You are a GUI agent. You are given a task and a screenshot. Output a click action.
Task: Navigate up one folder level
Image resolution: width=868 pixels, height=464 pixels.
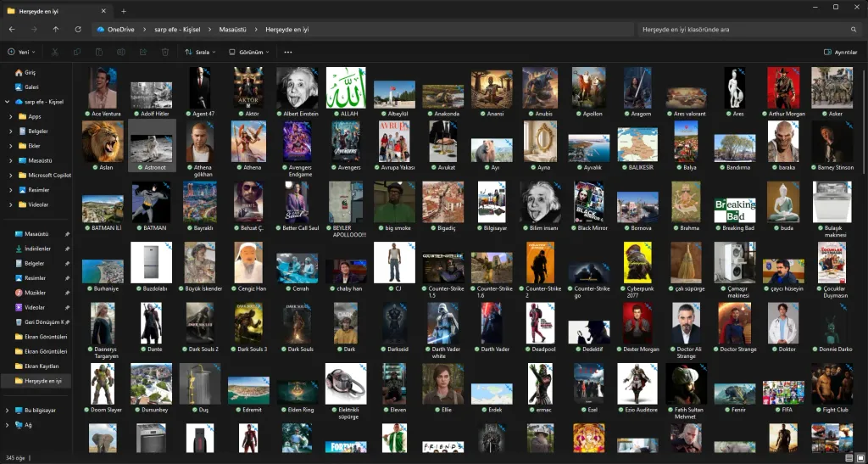click(55, 30)
